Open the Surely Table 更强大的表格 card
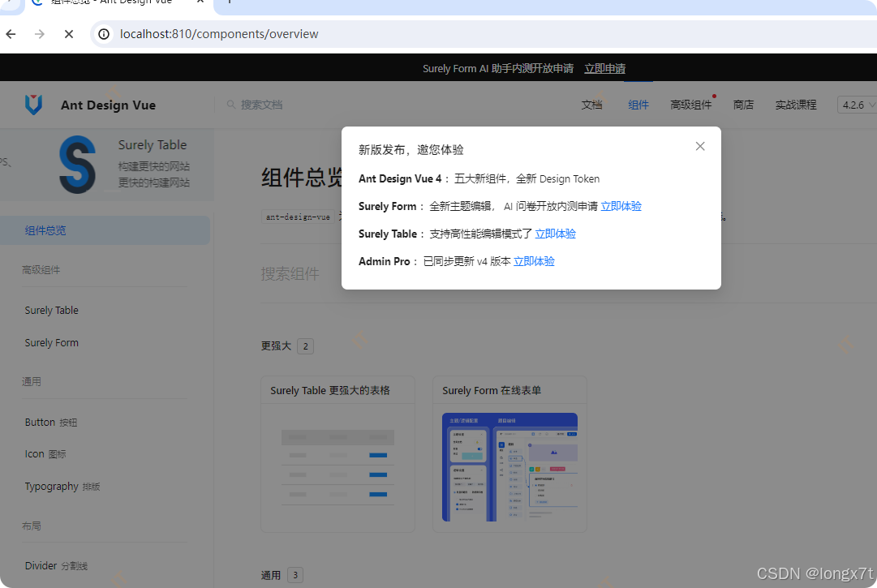 coord(337,454)
